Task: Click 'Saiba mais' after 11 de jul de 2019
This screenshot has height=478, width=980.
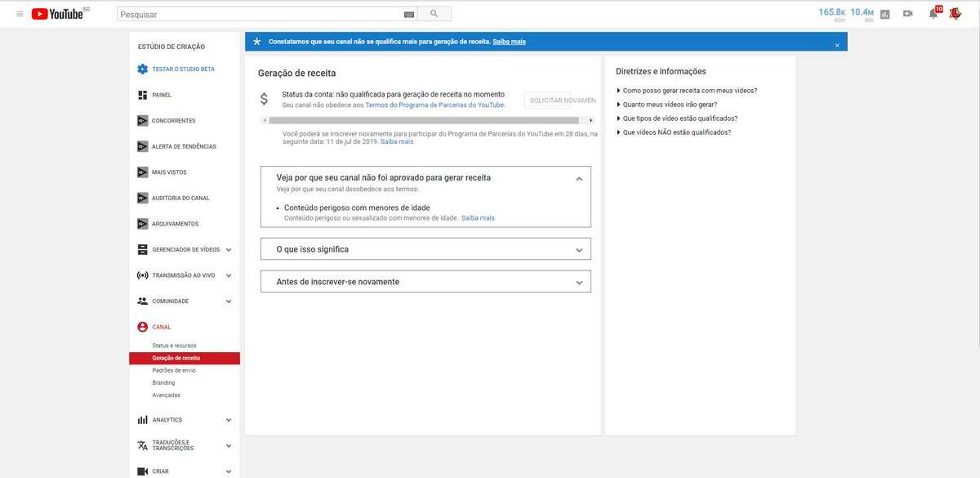Action: 397,142
